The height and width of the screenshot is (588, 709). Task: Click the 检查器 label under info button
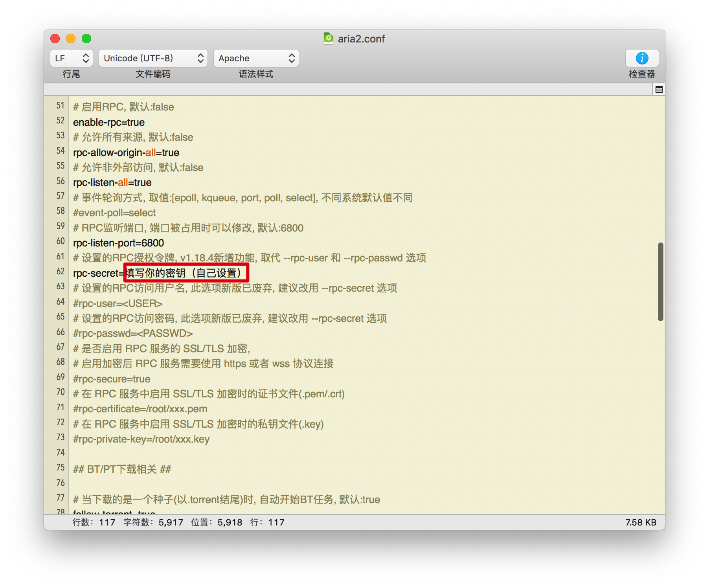(x=642, y=74)
